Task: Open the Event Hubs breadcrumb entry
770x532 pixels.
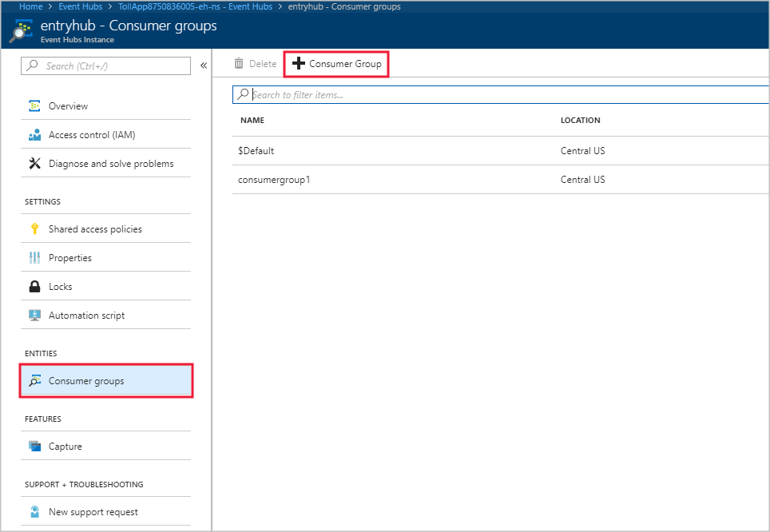Action: point(80,6)
